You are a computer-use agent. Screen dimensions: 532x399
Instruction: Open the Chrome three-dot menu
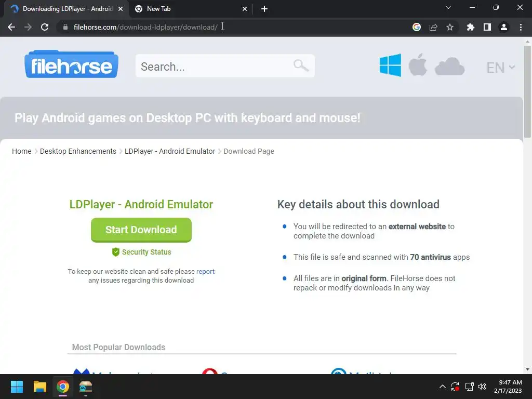521,27
